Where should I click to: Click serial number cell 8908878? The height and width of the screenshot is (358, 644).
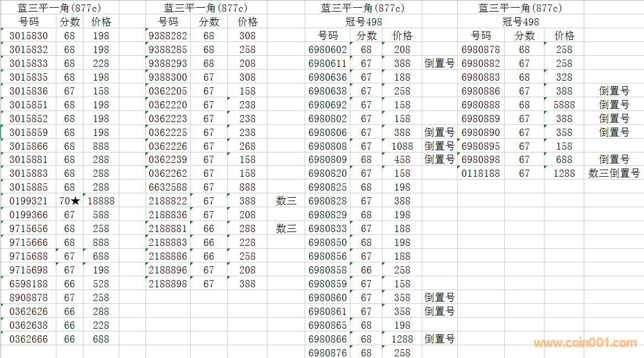click(x=29, y=298)
